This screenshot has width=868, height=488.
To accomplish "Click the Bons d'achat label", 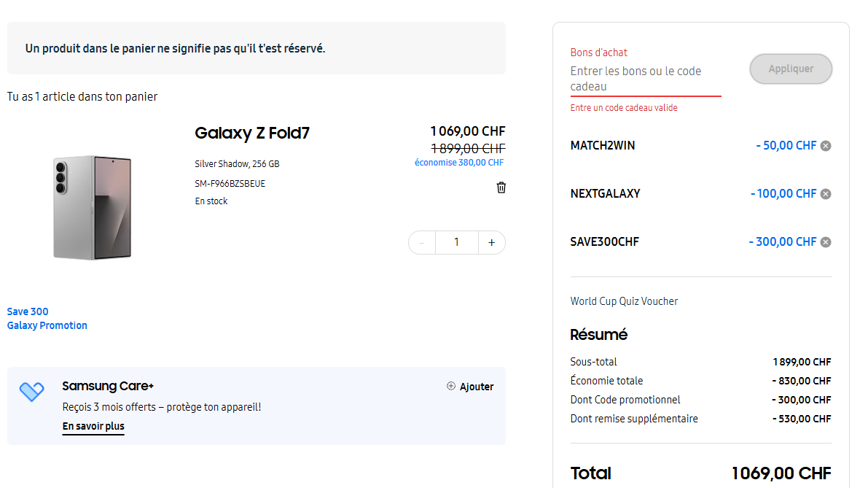I will pos(598,53).
